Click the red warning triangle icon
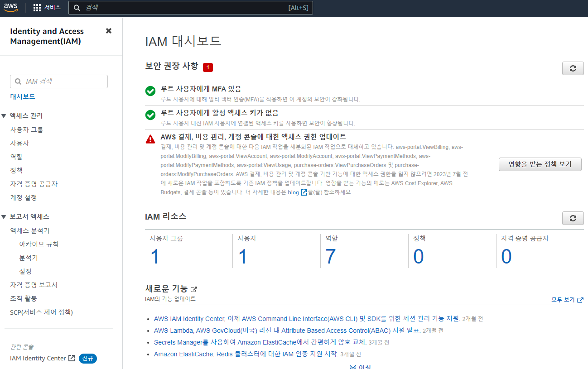 point(150,139)
